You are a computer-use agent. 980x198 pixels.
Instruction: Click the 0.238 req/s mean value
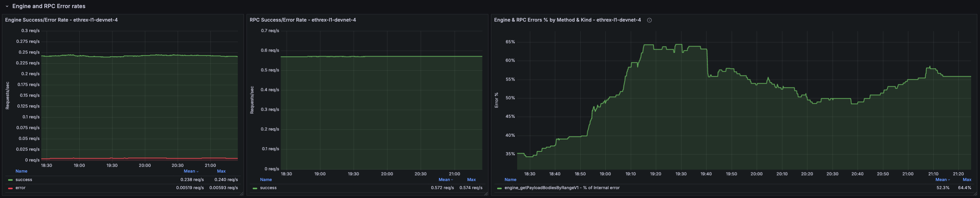[x=192, y=180]
